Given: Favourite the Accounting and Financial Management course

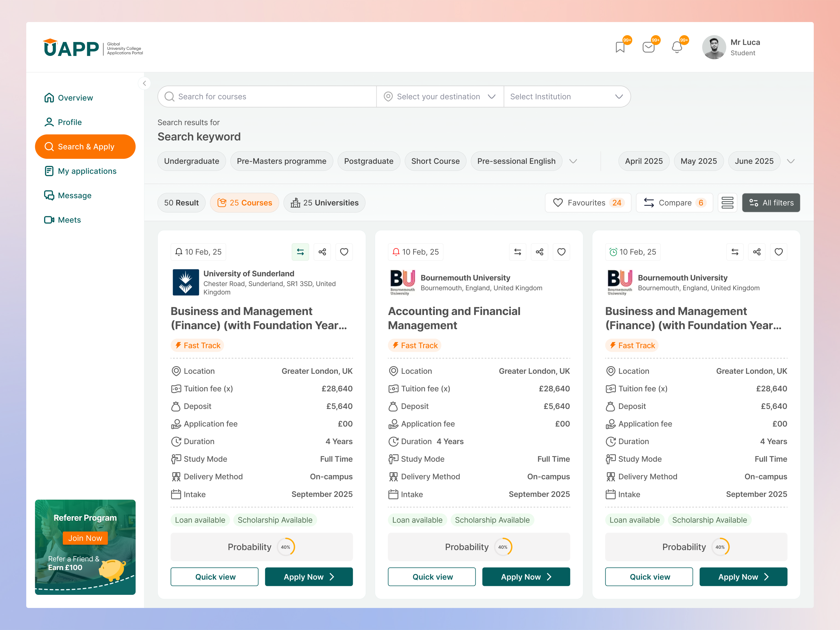Looking at the screenshot, I should click(x=561, y=252).
